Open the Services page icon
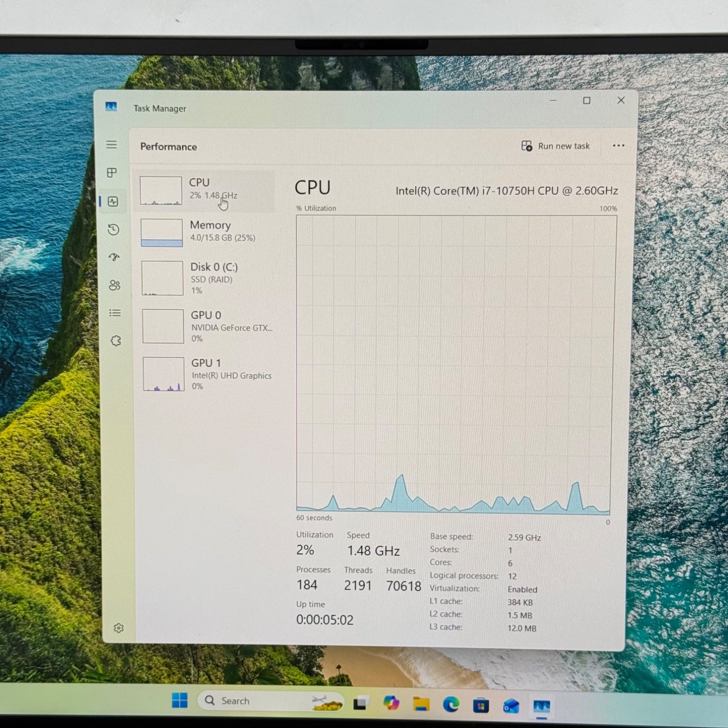The width and height of the screenshot is (728, 728). pos(116,341)
